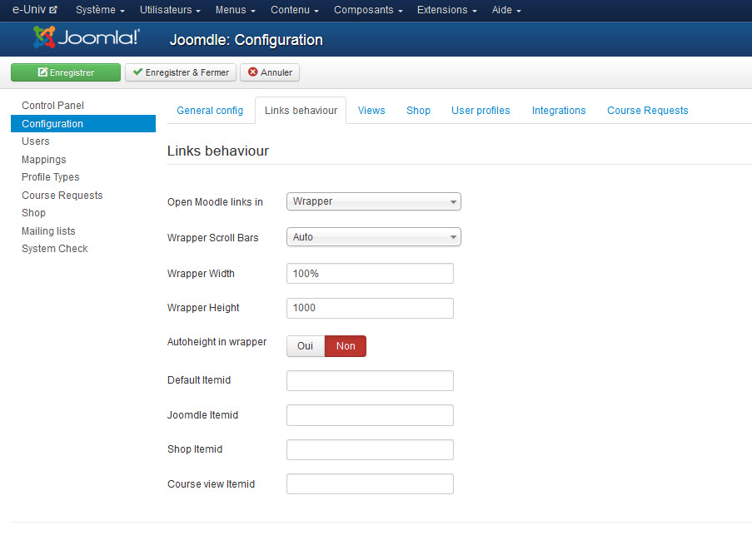
Task: Switch to the General config tab
Action: 210,111
